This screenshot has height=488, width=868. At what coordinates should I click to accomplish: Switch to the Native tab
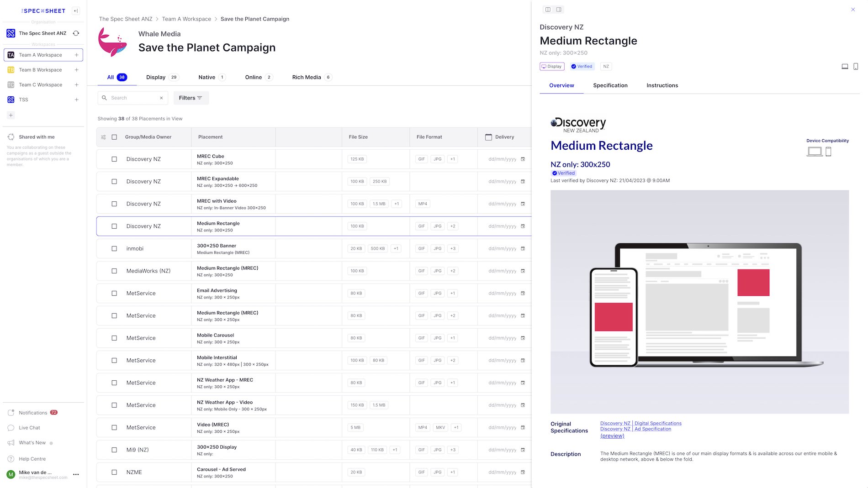point(212,77)
